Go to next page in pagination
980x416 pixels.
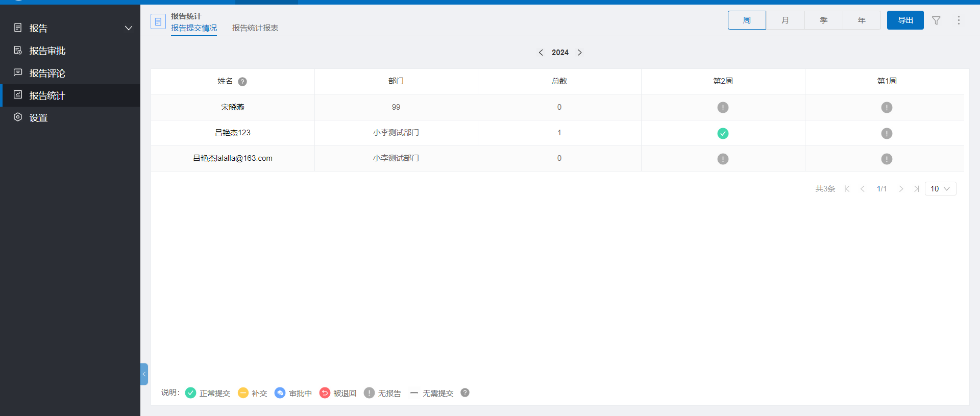(901, 189)
